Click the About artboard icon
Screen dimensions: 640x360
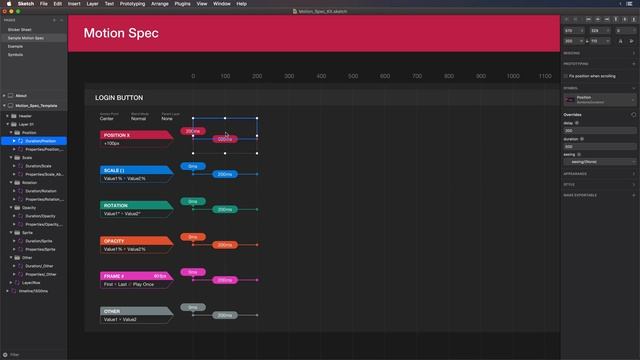[11, 96]
